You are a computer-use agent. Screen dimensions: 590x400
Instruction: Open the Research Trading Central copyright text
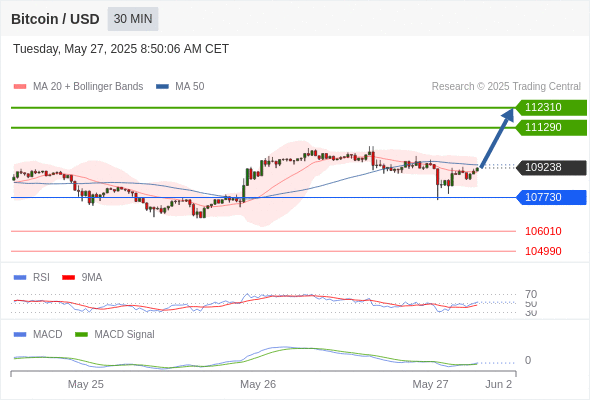506,87
